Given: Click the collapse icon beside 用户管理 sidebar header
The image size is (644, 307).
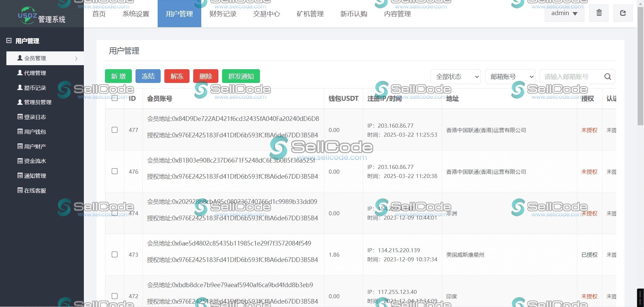Looking at the screenshot, I should (x=8, y=41).
